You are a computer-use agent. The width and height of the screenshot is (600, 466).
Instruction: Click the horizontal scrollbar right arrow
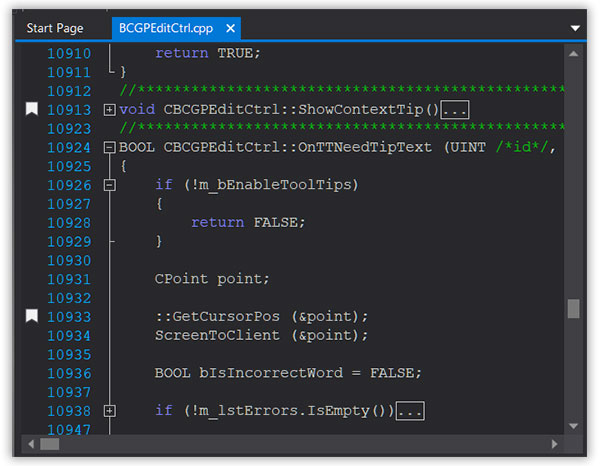tap(554, 443)
